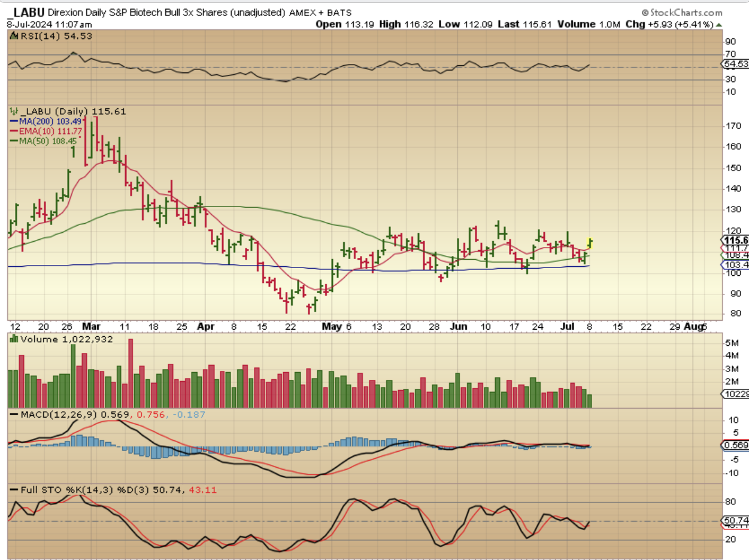Click the 3M volume axis label
749x560 pixels.
[x=730, y=369]
